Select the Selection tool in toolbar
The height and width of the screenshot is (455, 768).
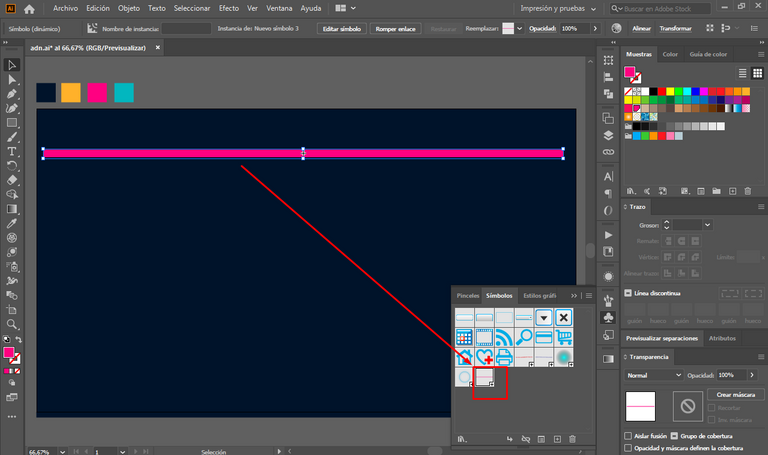pos(12,65)
